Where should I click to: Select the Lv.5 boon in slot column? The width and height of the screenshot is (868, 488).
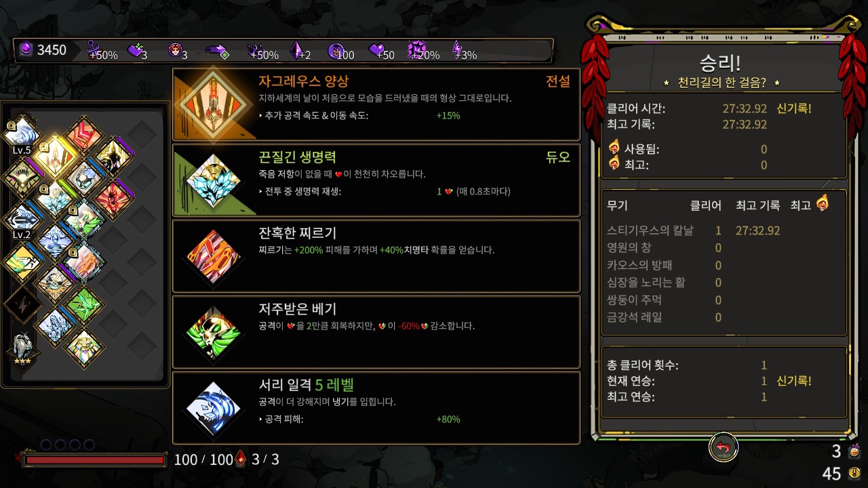[x=22, y=133]
